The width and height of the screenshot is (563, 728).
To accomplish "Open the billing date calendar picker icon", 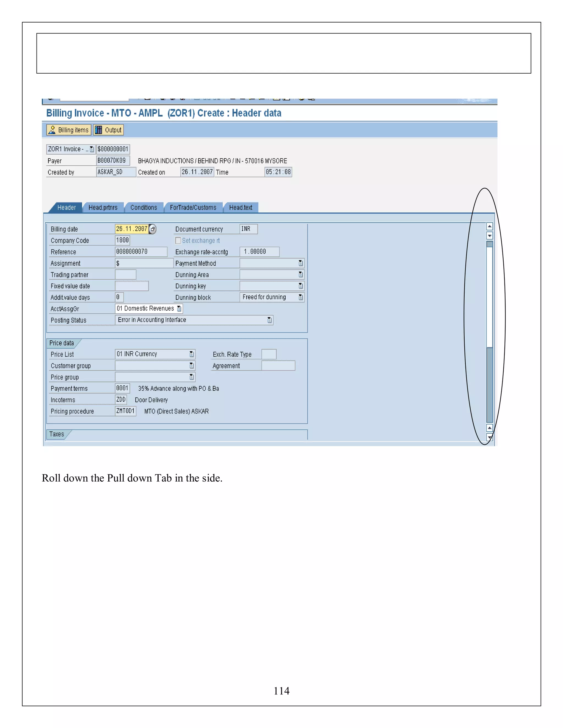I will click(x=153, y=229).
